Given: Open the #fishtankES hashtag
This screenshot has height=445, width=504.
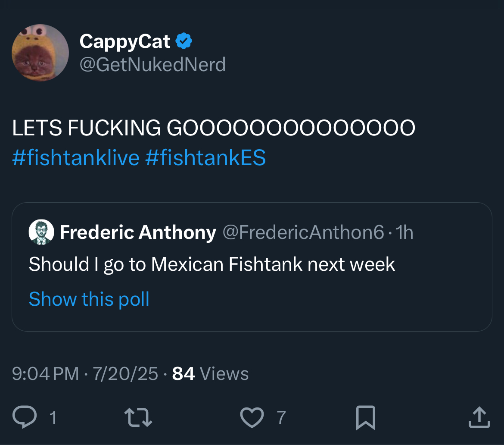Looking at the screenshot, I should click(x=205, y=158).
